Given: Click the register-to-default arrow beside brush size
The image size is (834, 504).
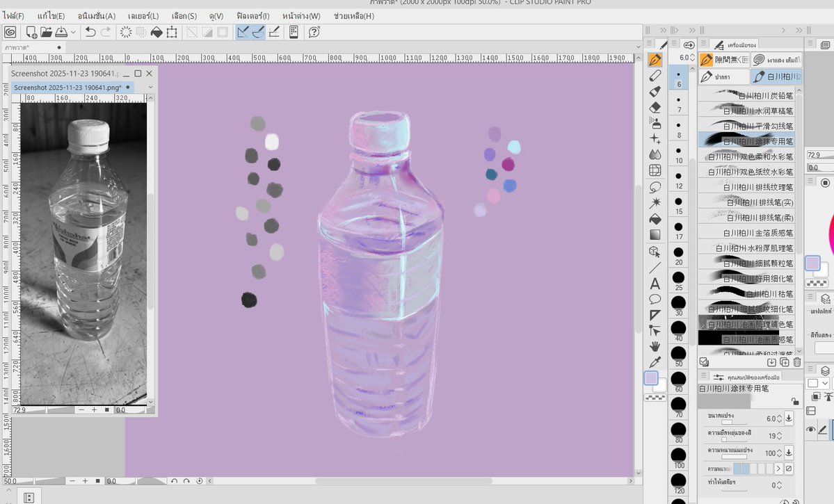Looking at the screenshot, I should click(x=789, y=418).
